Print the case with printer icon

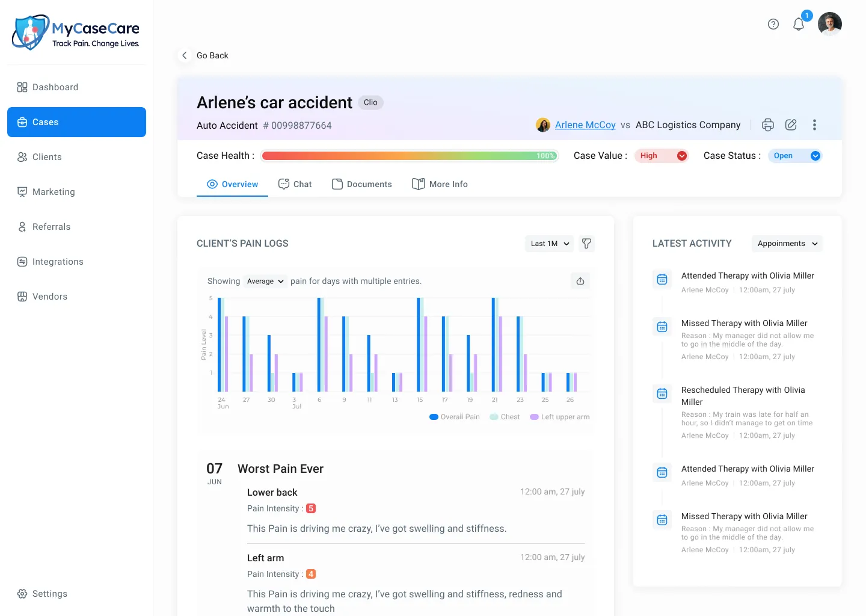coord(768,125)
